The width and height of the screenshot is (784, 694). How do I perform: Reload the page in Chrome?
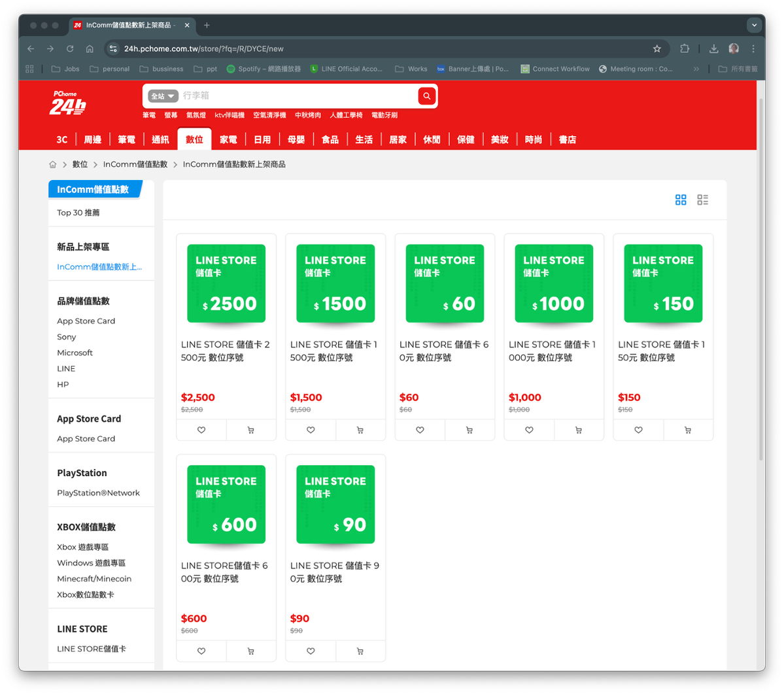pyautogui.click(x=70, y=48)
